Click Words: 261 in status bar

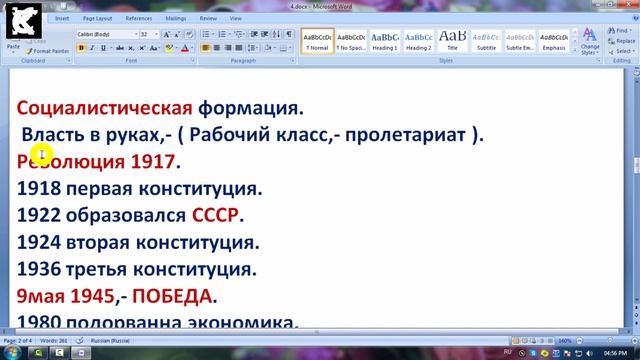click(x=54, y=340)
